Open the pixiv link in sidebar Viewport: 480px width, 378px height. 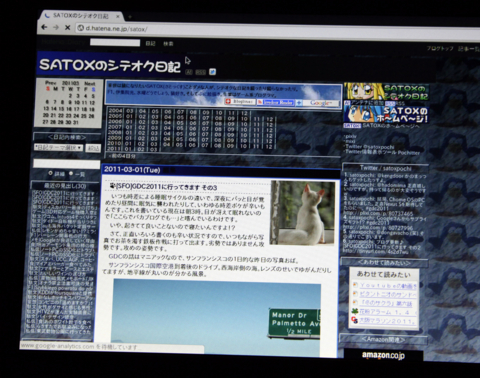pos(351,136)
